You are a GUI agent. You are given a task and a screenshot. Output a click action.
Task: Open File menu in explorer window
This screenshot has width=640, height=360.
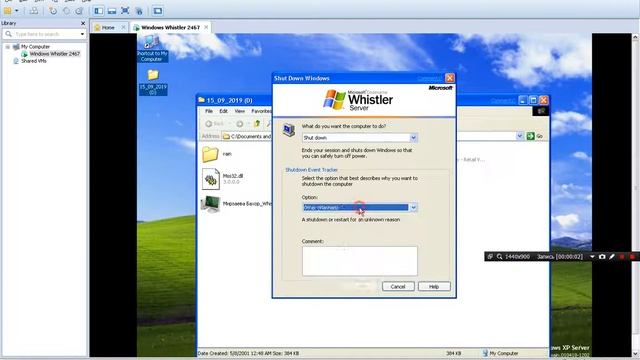coord(209,111)
